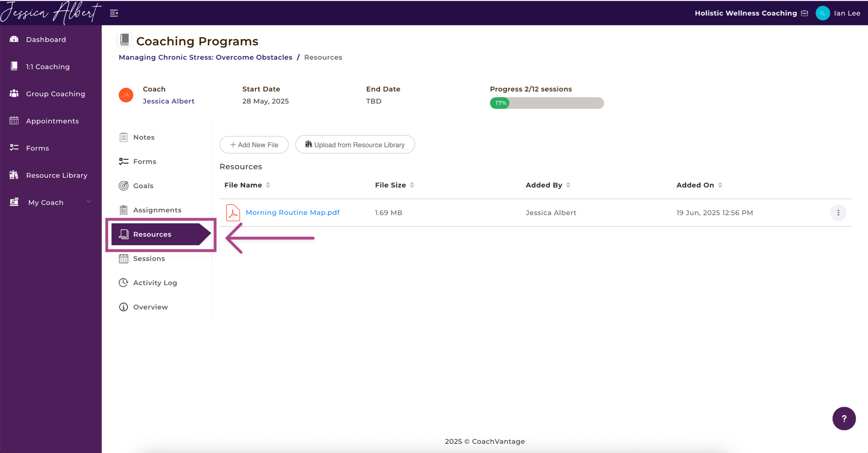Click the 28 May, 2025 start date
Image resolution: width=868 pixels, height=453 pixels.
[265, 101]
